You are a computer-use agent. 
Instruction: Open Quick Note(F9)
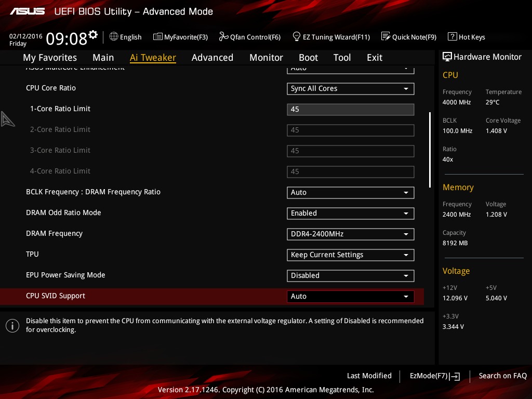(x=409, y=37)
